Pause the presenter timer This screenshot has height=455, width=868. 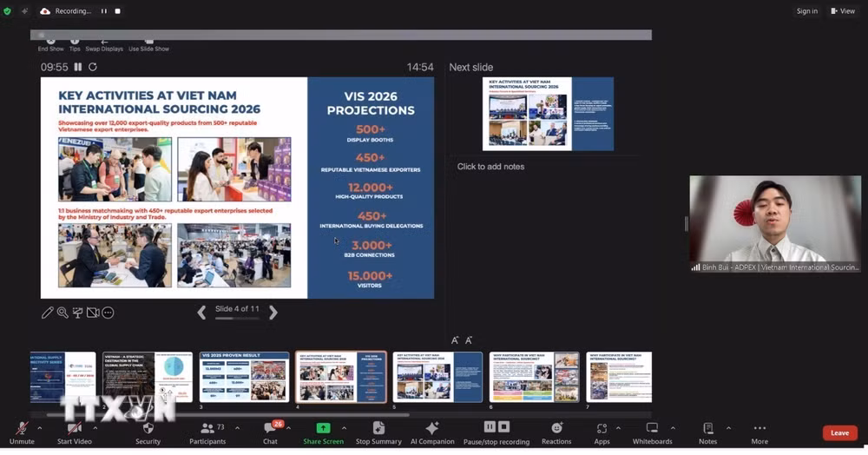click(78, 67)
